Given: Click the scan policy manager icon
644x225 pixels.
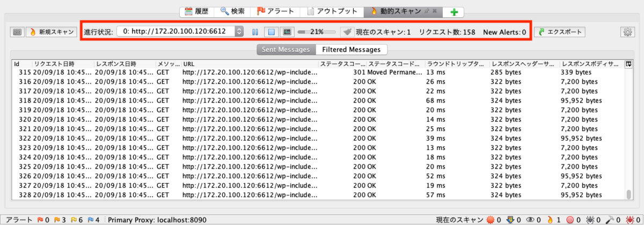Looking at the screenshot, I should (17, 32).
